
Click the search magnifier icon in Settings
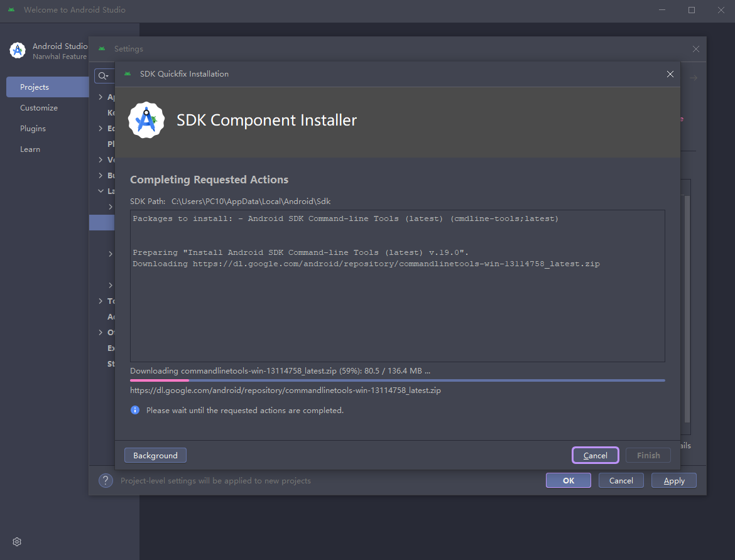[x=102, y=76]
